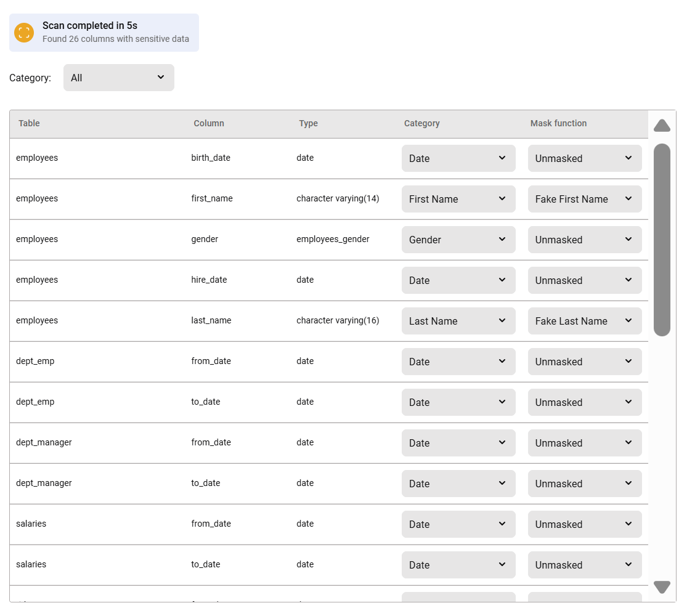Open the Category filter dropdown set to All
This screenshot has width=687, height=616.
pos(118,78)
